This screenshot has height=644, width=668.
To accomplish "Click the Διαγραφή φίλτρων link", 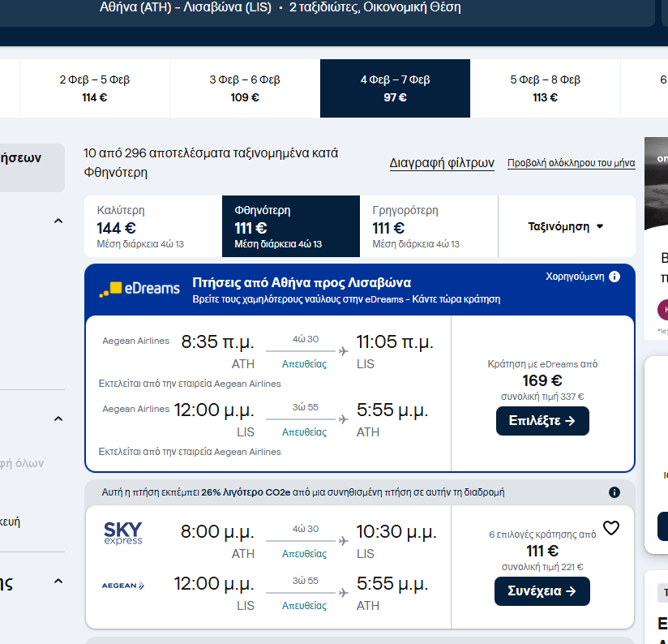I will [x=442, y=163].
